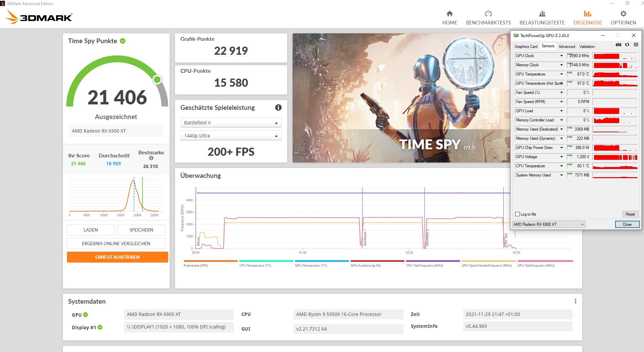Switch to Validation tab in GPU-Z
Viewport: 644px width, 352px height.
(587, 47)
